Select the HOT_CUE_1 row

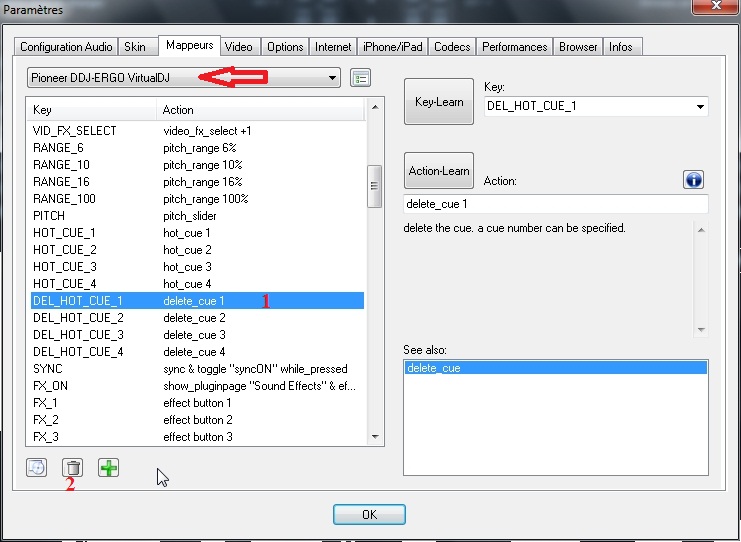198,233
